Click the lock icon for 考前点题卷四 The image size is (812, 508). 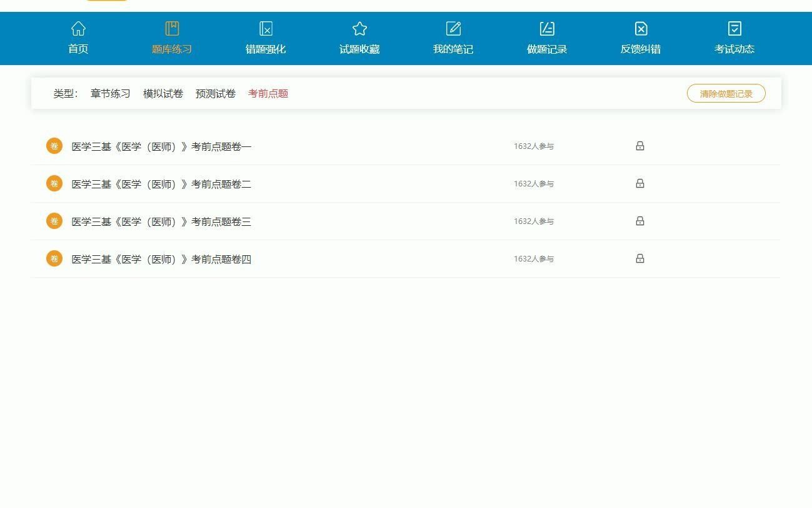point(640,258)
